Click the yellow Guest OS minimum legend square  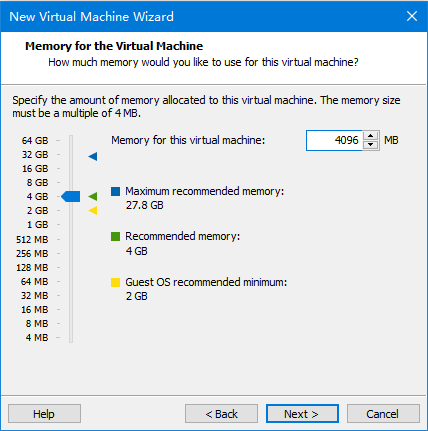115,282
